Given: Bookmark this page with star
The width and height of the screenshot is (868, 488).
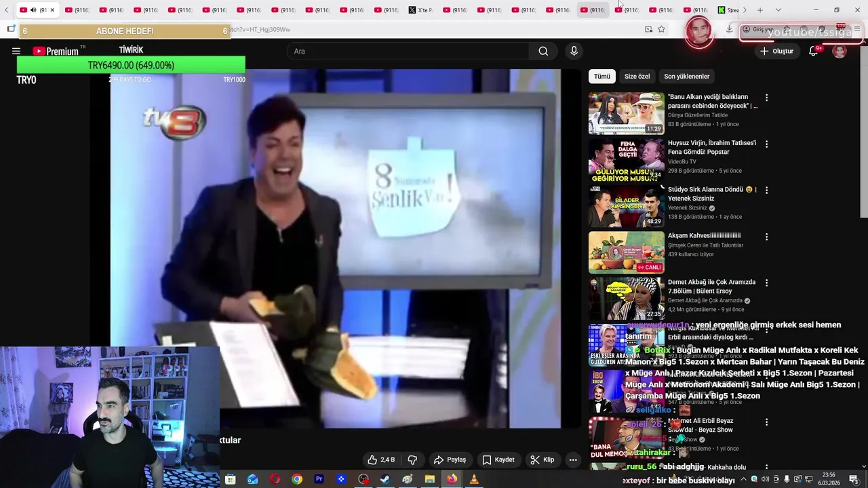Looking at the screenshot, I should 661,29.
